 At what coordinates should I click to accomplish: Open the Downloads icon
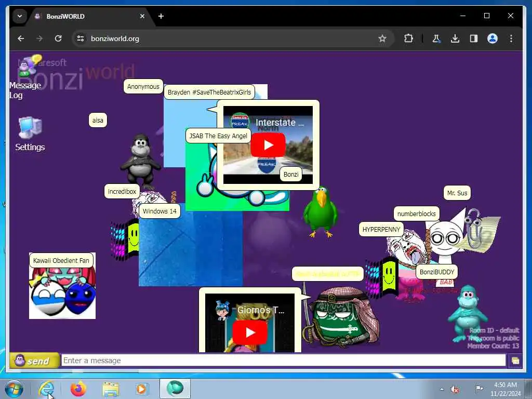click(455, 38)
